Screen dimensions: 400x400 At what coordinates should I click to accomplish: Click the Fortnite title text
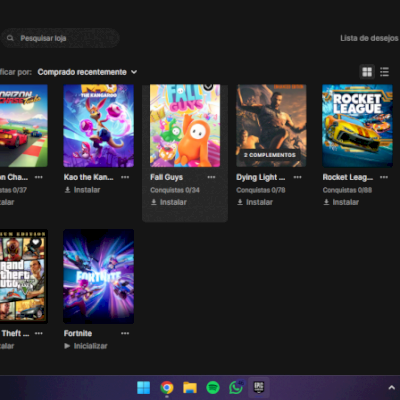(x=78, y=333)
